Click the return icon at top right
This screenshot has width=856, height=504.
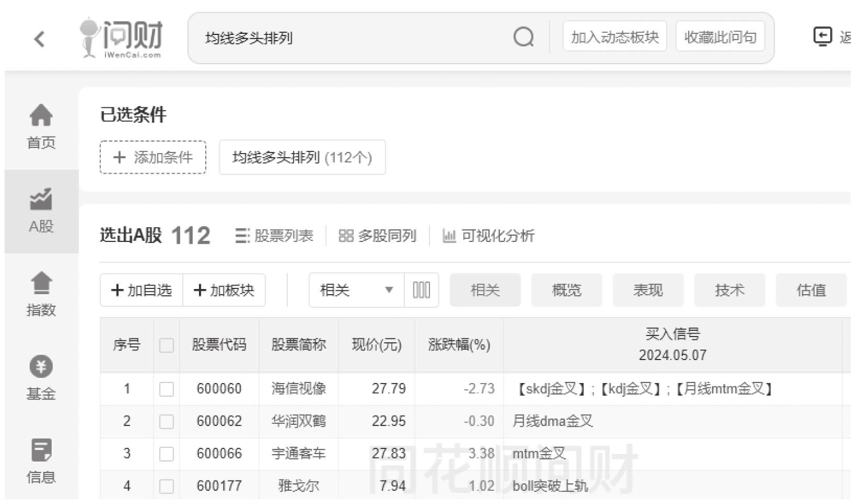(822, 37)
